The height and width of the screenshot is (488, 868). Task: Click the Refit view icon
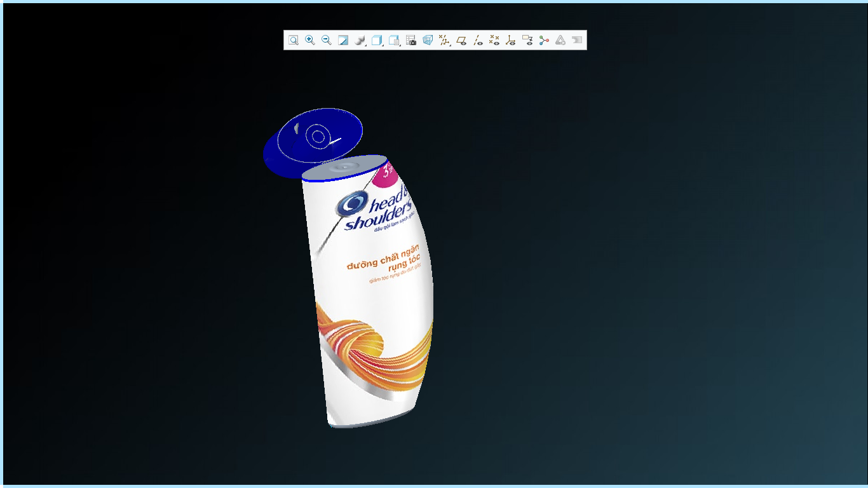point(293,40)
